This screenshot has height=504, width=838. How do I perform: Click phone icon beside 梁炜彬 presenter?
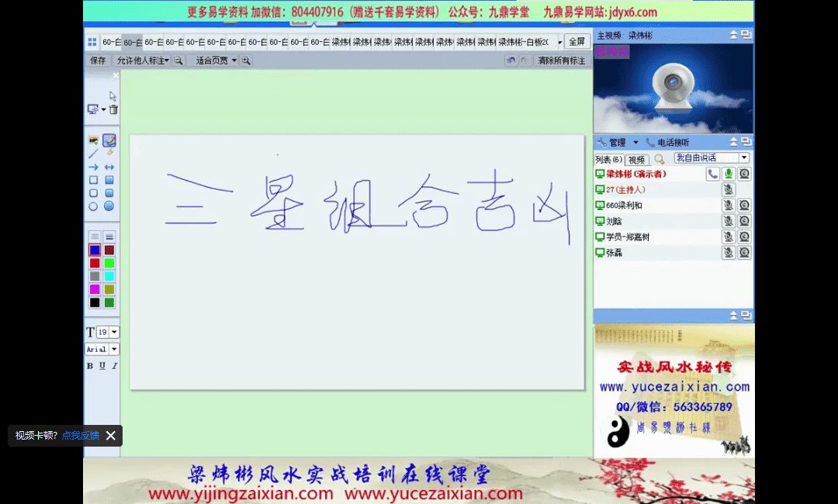tap(712, 174)
